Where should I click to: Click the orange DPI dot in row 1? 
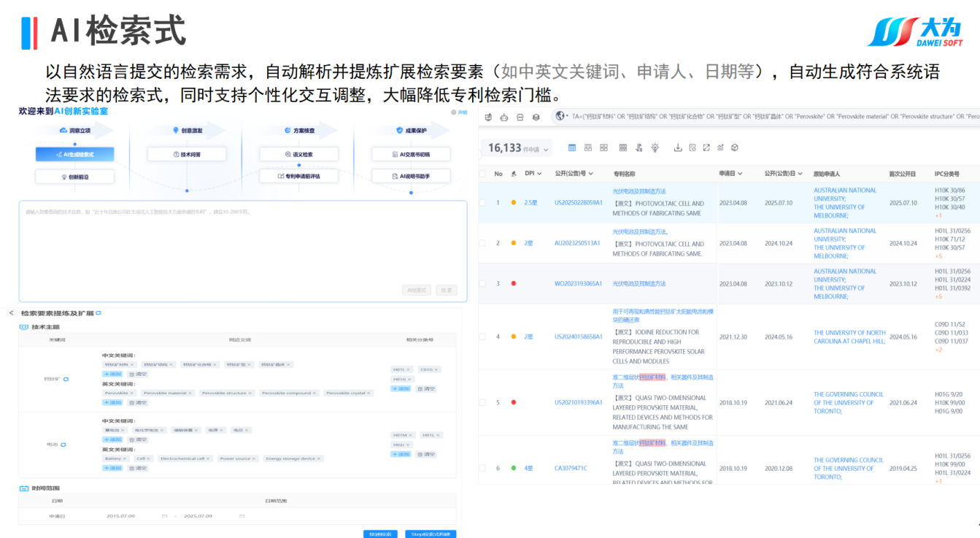tap(513, 202)
